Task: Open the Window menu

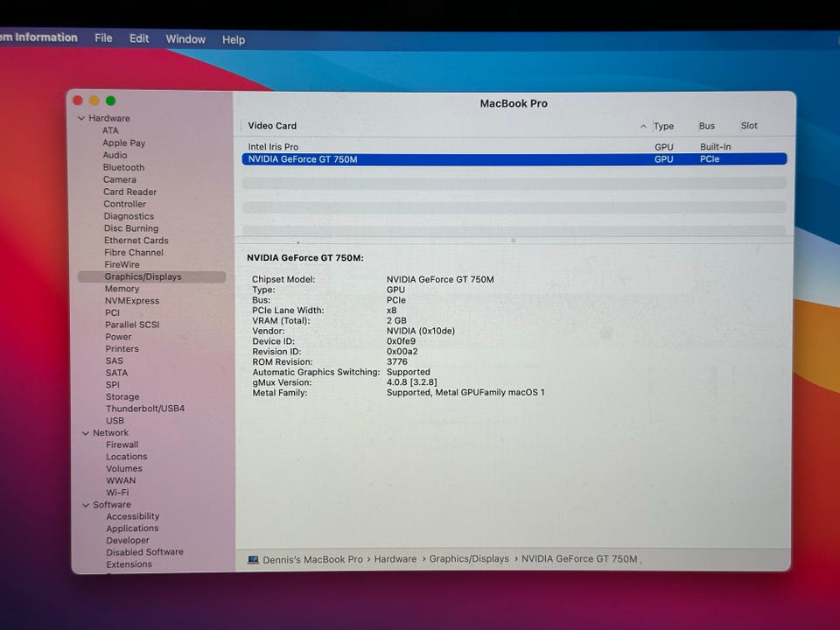Action: [185, 39]
